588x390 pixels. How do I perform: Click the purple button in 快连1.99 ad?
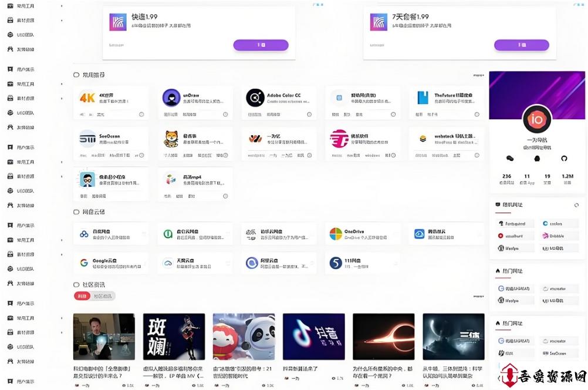click(261, 45)
